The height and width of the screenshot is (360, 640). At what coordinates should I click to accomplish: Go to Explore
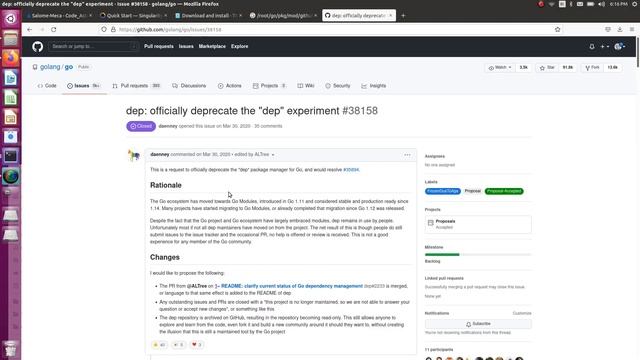pyautogui.click(x=240, y=47)
